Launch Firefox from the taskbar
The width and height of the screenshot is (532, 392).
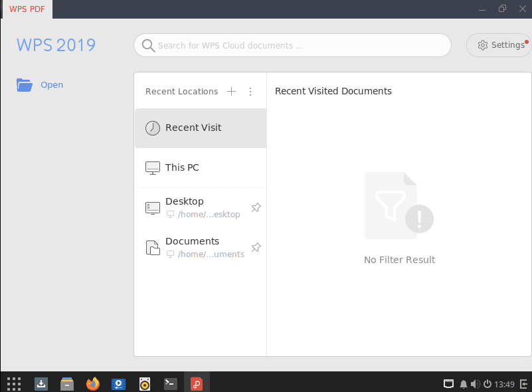92,383
